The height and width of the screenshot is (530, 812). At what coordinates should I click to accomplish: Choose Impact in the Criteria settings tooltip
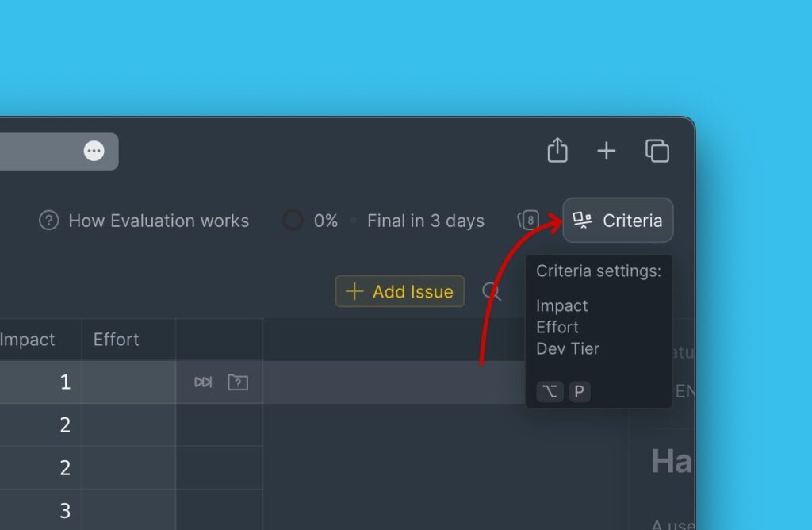pyautogui.click(x=562, y=306)
